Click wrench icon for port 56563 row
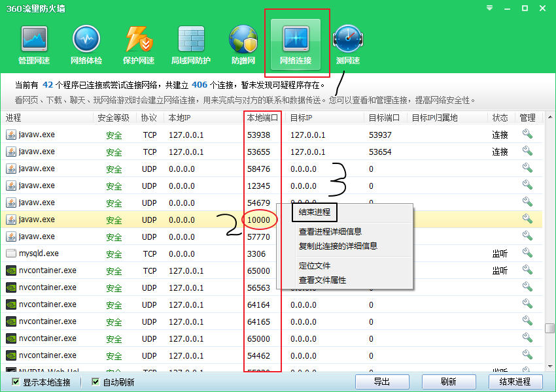The width and height of the screenshot is (556, 392). [527, 287]
